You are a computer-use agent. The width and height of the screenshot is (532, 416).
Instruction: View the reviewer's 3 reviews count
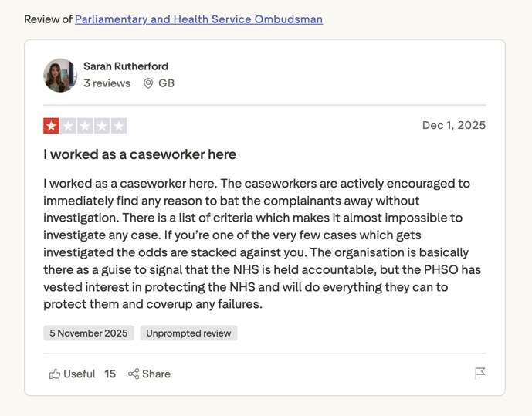(107, 83)
